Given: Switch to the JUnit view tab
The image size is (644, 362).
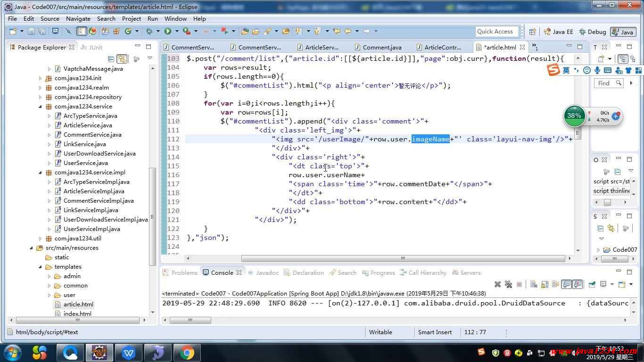Looking at the screenshot, I should [91, 47].
